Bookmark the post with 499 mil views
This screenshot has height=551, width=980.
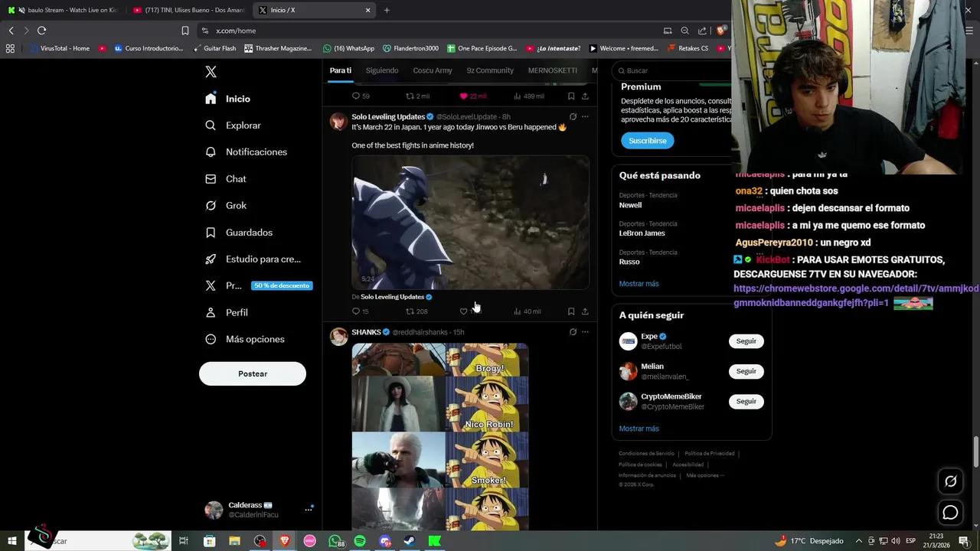[571, 96]
